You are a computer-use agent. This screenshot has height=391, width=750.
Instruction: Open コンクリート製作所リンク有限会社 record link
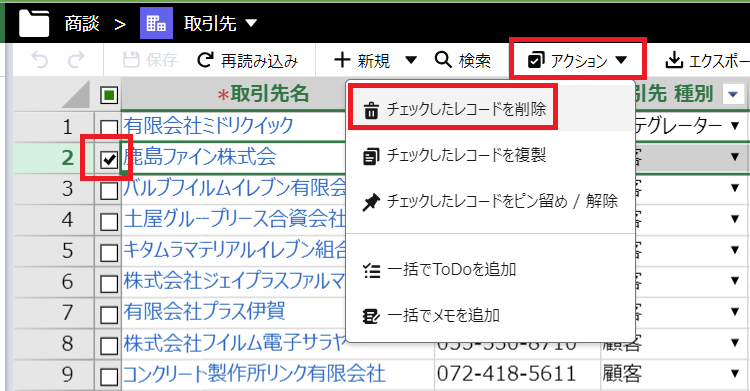[x=254, y=374]
